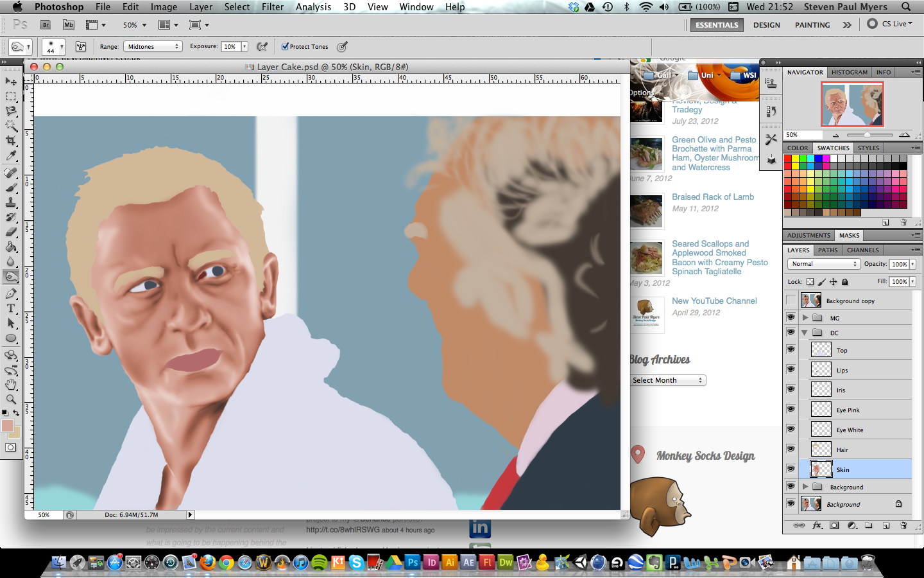Viewport: 924px width, 578px height.
Task: Select the Hand tool
Action: coord(11,385)
